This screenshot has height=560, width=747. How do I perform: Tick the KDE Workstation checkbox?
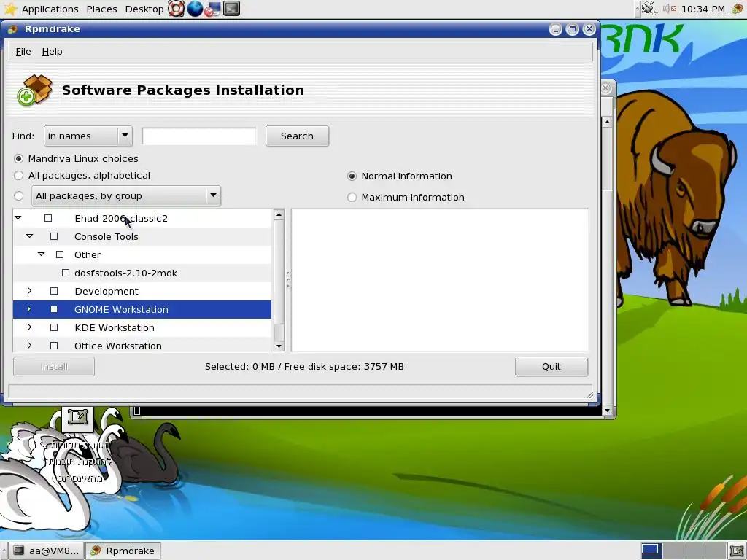click(x=54, y=327)
